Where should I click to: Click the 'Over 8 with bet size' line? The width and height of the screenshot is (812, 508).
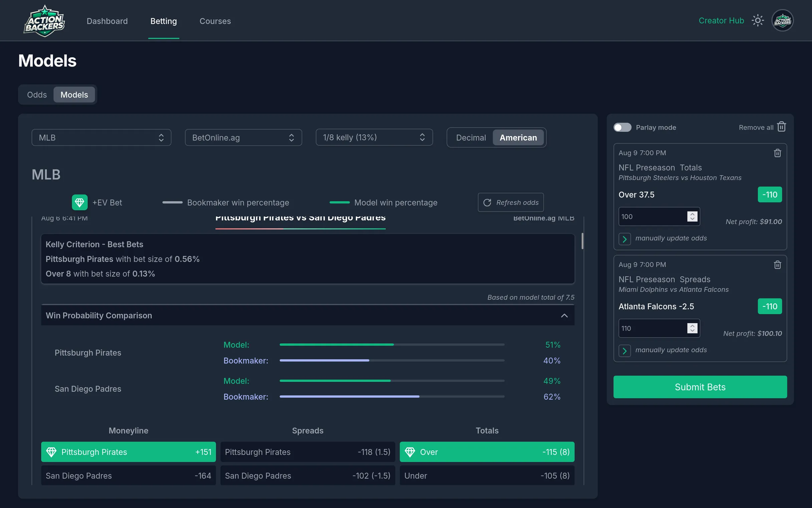(x=100, y=274)
